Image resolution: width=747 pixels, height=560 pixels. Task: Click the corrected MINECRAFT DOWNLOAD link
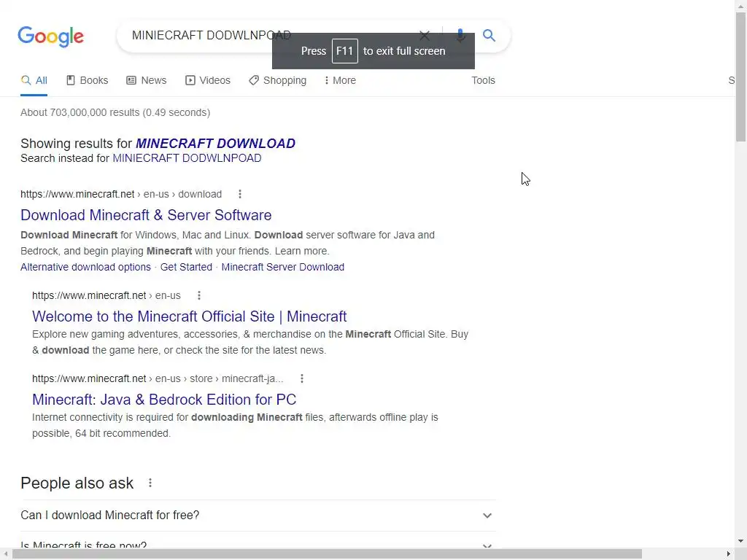coord(215,144)
